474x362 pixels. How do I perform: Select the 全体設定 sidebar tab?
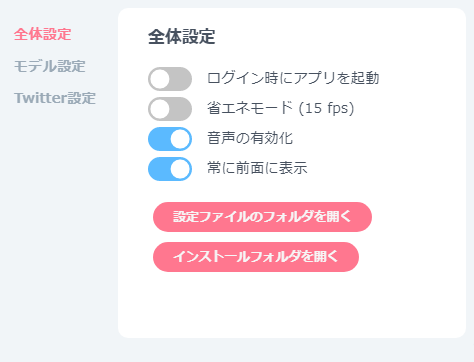(43, 34)
